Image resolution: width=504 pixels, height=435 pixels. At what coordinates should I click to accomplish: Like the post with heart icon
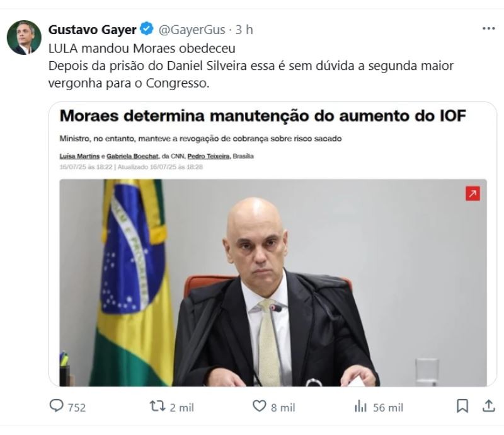click(259, 406)
